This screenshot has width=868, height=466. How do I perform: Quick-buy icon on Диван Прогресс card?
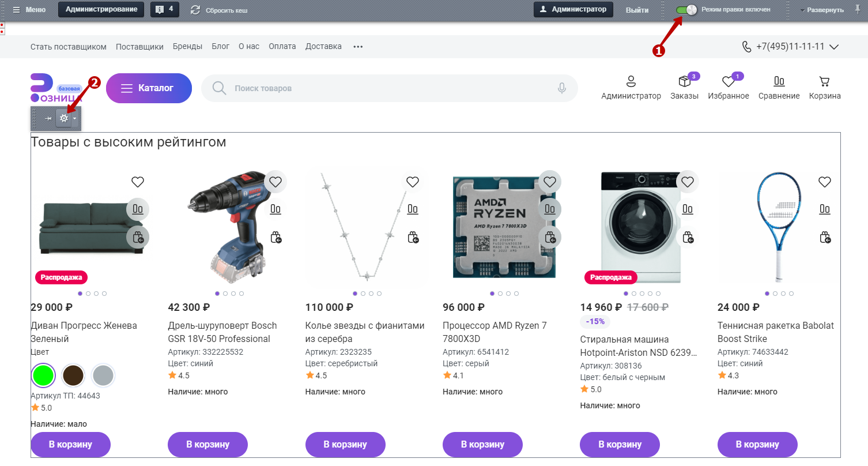(138, 236)
